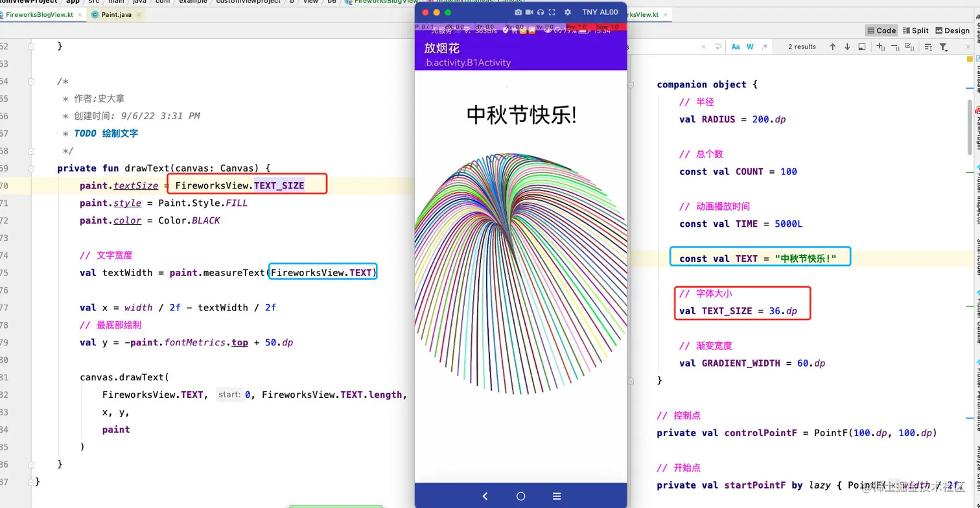The height and width of the screenshot is (508, 980).
Task: Click GRADIENT_WIDTH = 60.dp declaration
Action: coord(752,364)
